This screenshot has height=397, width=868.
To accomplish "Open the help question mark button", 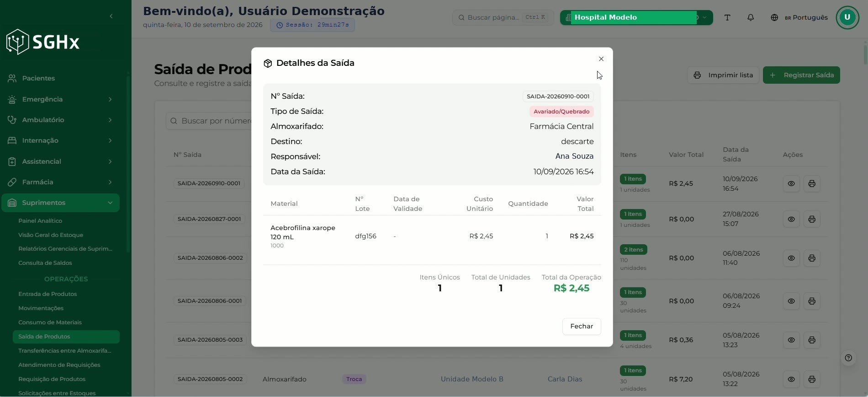I will tap(848, 358).
